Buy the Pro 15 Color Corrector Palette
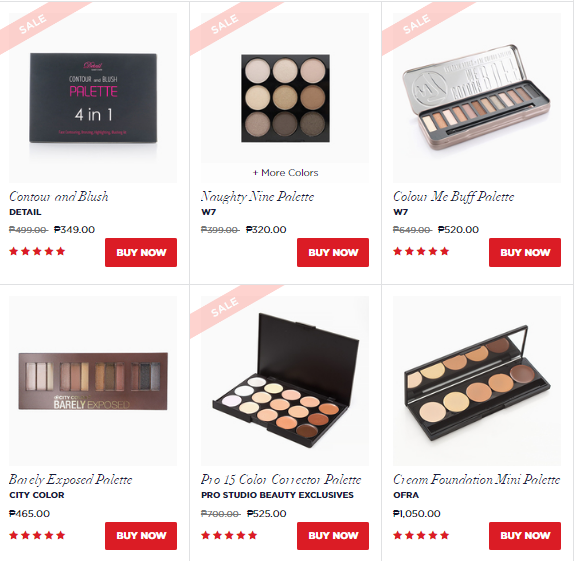Screen dimensions: 575x561 tap(333, 536)
